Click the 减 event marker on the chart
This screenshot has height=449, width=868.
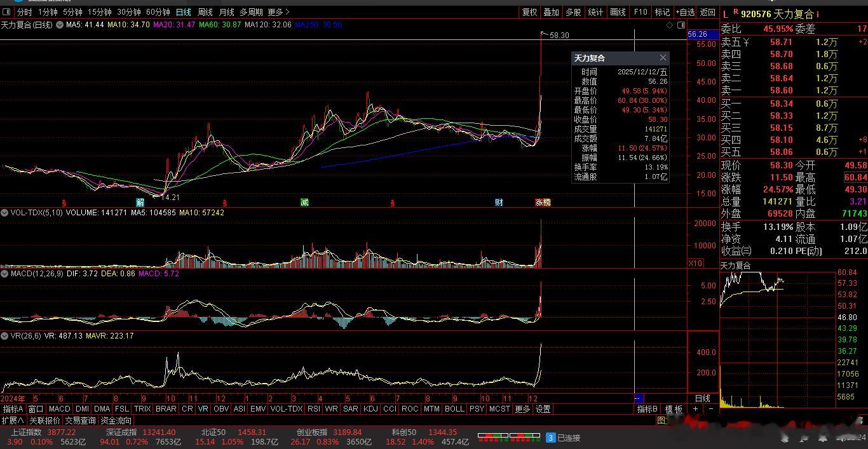pos(305,203)
